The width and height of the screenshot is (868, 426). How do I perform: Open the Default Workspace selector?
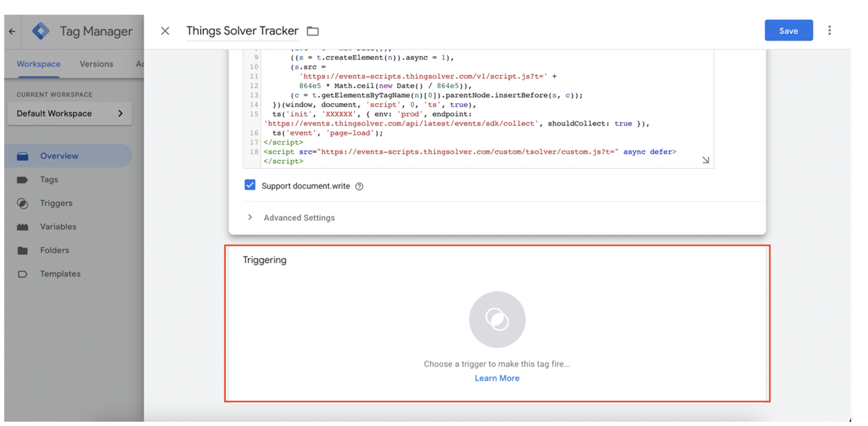pos(69,113)
